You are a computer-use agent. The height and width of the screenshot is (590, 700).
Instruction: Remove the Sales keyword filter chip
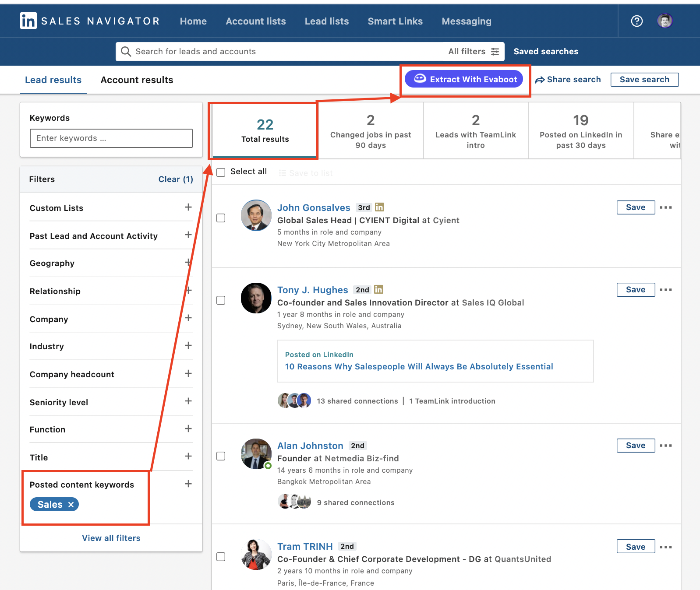(71, 505)
